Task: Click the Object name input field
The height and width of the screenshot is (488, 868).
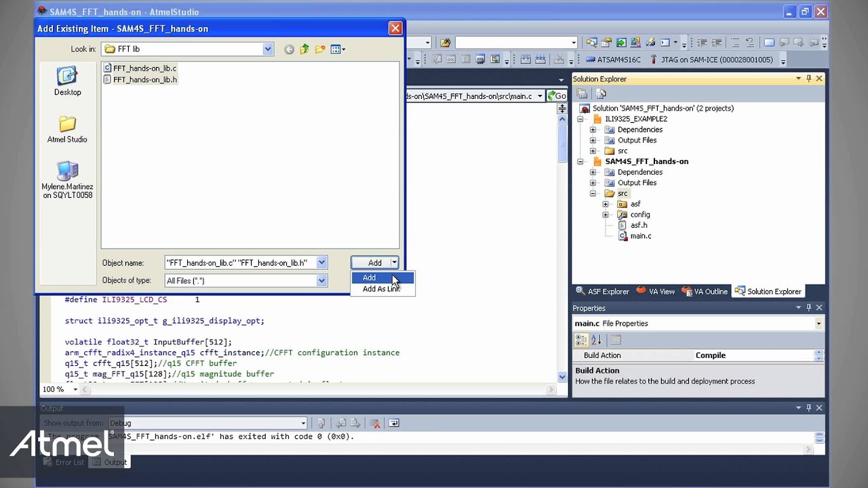Action: coord(240,263)
